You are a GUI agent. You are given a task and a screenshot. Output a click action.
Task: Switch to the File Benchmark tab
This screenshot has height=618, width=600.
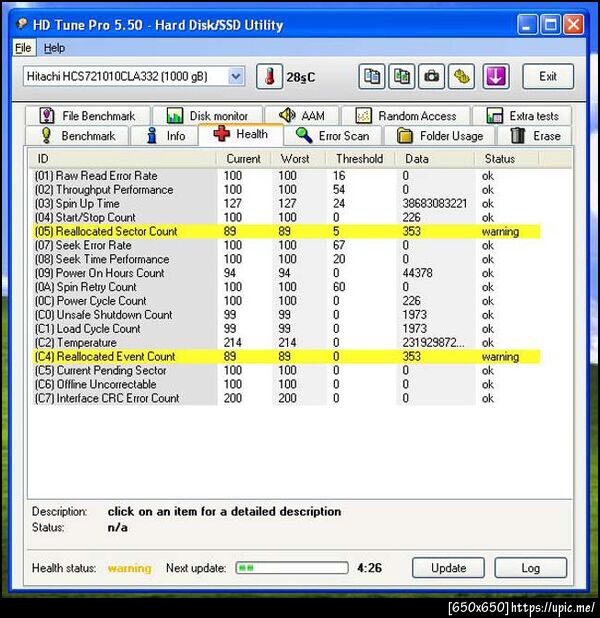88,116
